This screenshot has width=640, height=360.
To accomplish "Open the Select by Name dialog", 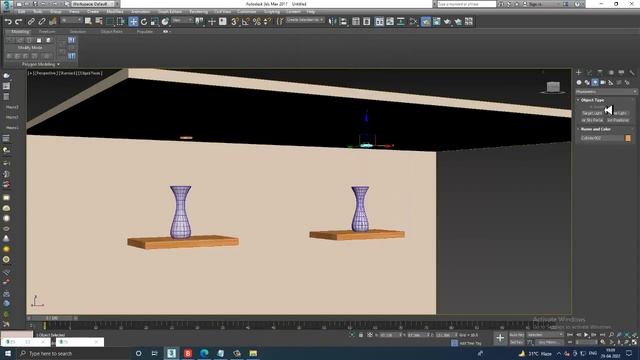I will (x=99, y=22).
